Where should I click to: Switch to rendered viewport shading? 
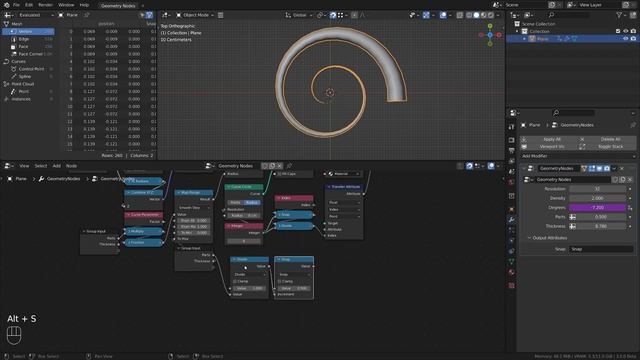point(491,15)
